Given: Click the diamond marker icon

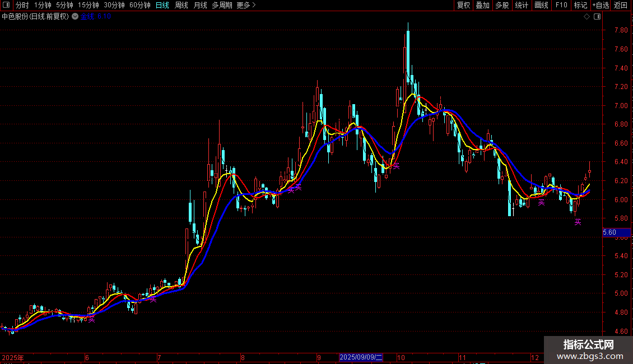Looking at the screenshot, I should pos(587,17).
